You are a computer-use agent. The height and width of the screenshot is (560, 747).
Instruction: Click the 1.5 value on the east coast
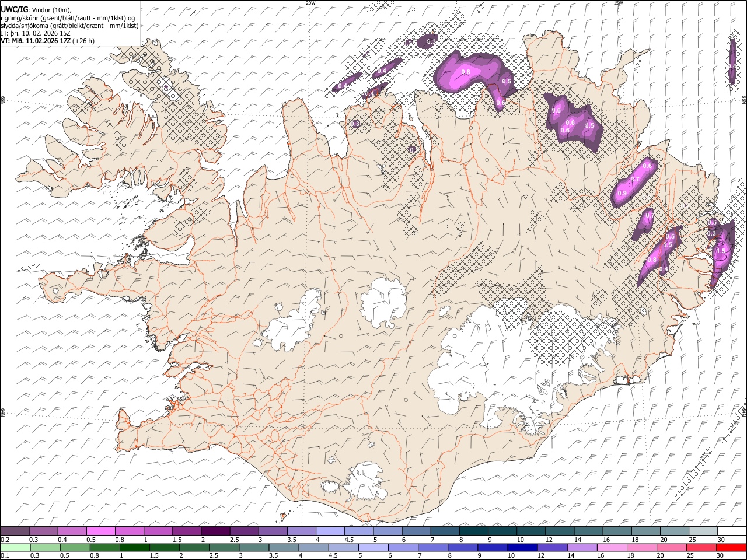[x=720, y=251]
